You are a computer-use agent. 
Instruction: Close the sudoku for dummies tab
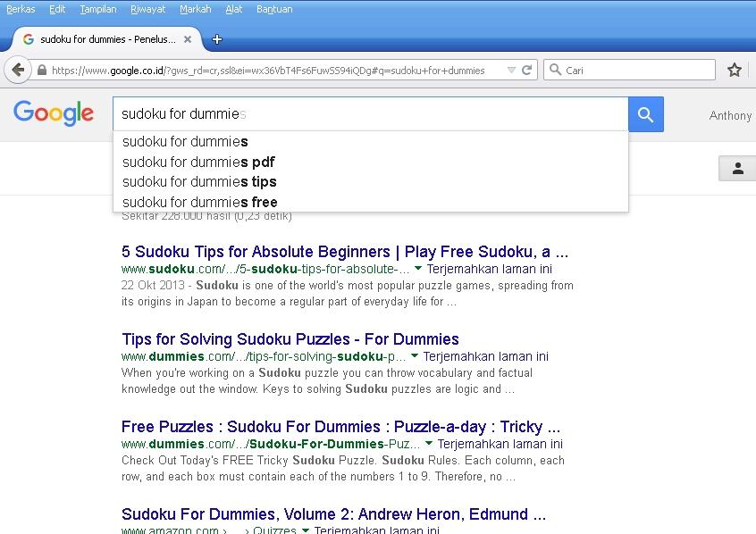pos(188,39)
